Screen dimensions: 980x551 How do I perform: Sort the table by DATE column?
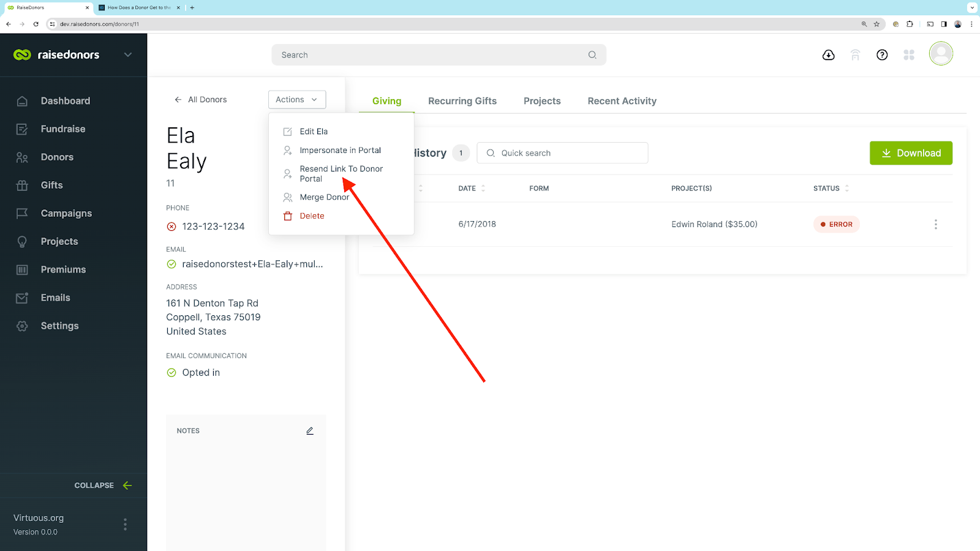coord(472,189)
